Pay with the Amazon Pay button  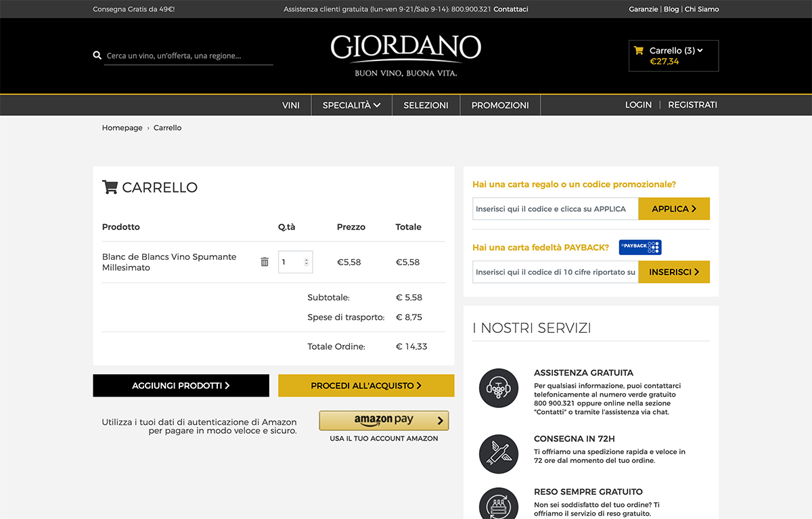384,420
